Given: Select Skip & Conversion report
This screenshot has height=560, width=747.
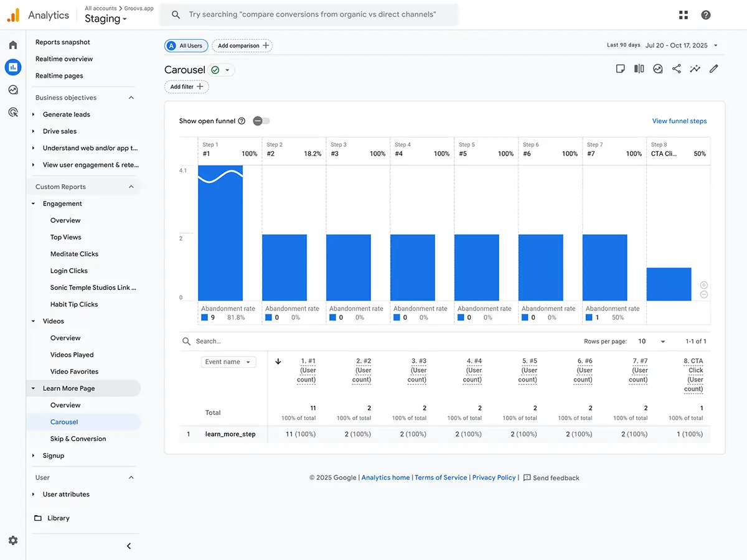Looking at the screenshot, I should tap(78, 439).
